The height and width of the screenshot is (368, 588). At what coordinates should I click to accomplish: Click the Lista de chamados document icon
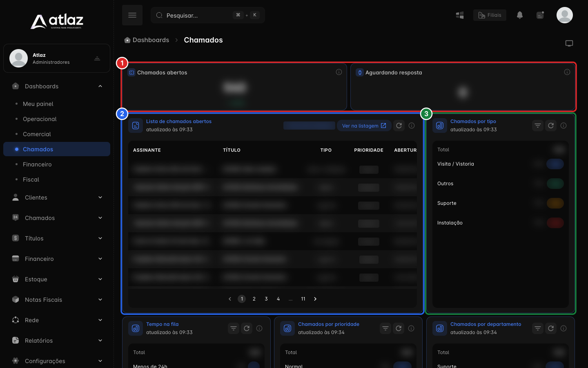tap(136, 126)
